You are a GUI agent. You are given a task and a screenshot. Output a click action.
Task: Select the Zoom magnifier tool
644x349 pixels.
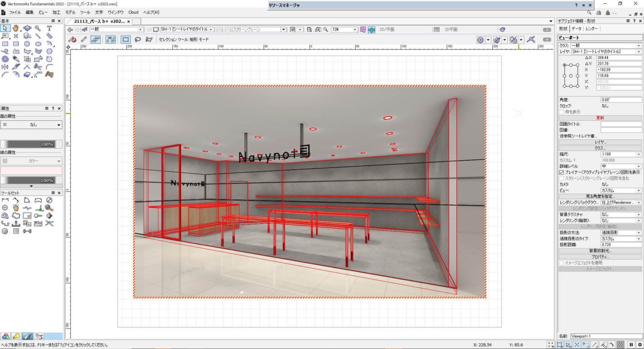pos(38,28)
